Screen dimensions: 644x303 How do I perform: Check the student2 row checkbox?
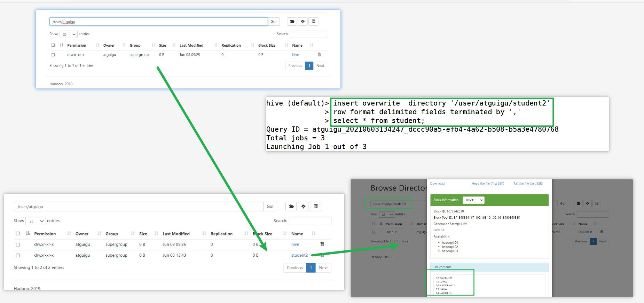click(18, 255)
